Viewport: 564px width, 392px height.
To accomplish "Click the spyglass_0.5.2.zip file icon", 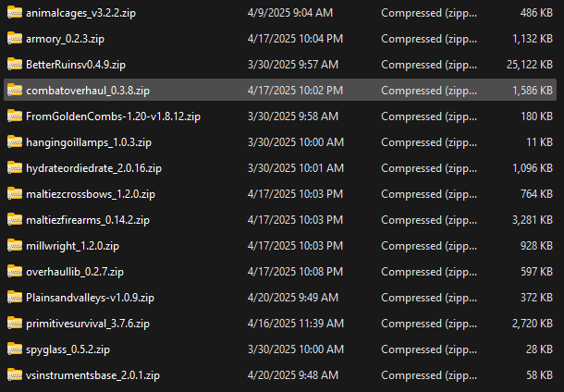I will tap(14, 349).
